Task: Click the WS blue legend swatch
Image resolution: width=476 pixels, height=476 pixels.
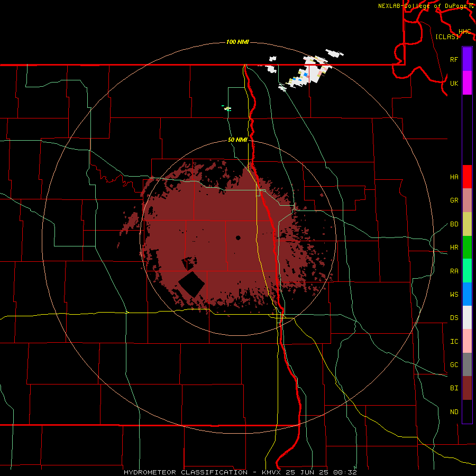Action: (467, 294)
